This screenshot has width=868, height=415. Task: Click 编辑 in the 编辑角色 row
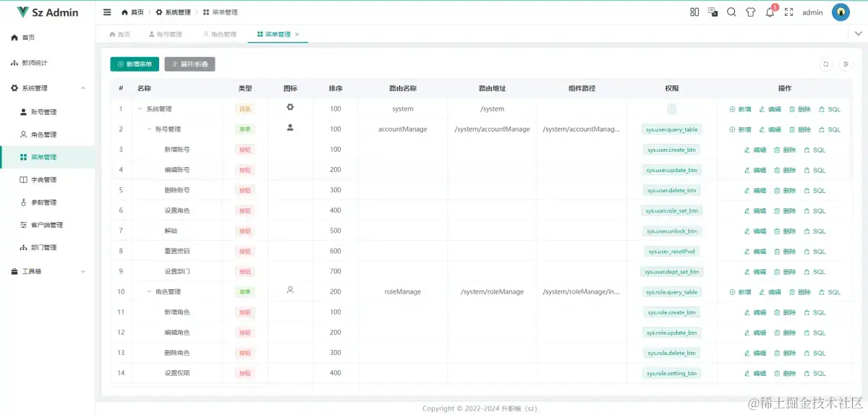tap(754, 333)
